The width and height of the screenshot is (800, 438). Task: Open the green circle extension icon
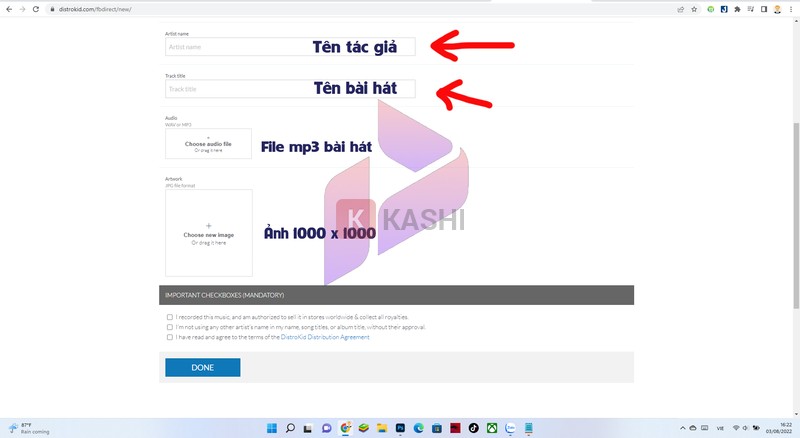click(x=711, y=9)
